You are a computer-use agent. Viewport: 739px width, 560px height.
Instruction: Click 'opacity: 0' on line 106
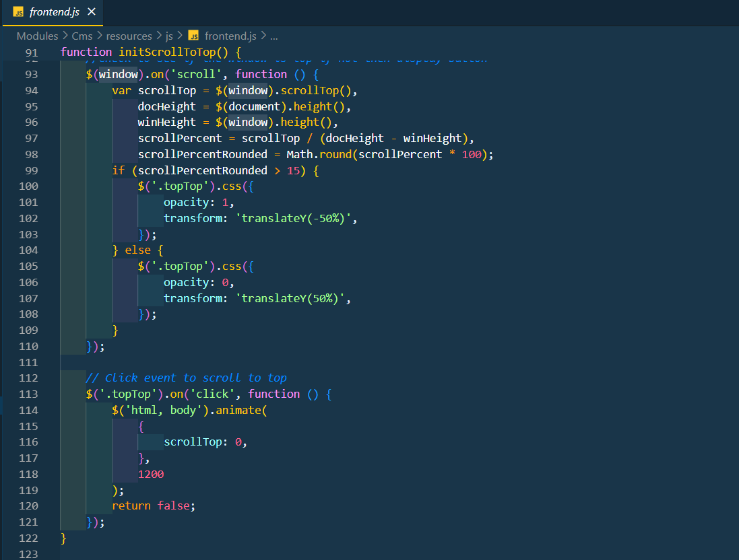[x=196, y=283]
